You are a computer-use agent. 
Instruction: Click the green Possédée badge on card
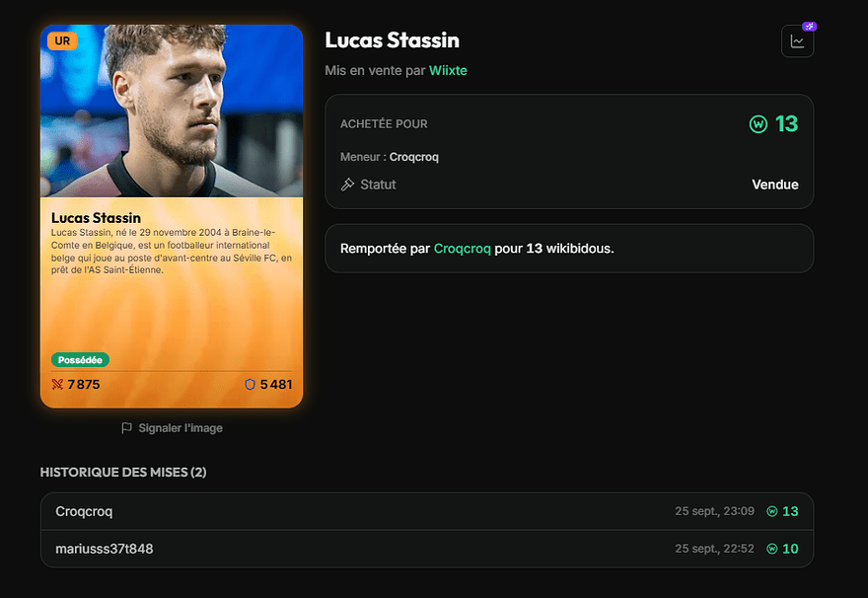[x=80, y=360]
